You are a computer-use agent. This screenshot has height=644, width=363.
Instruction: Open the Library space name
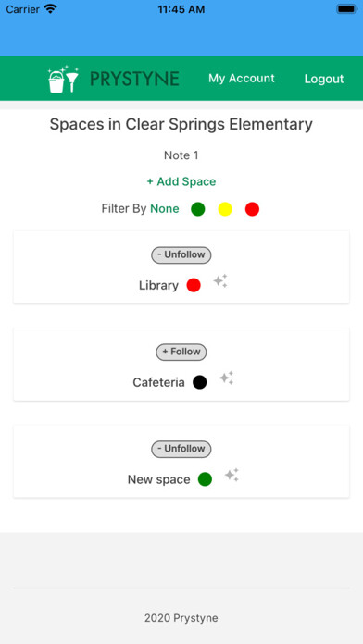tap(158, 285)
